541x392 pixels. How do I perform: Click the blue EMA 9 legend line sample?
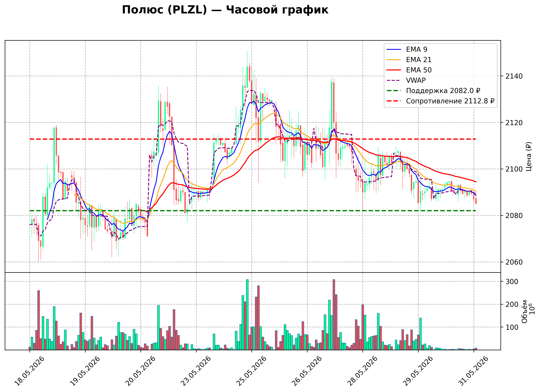394,49
